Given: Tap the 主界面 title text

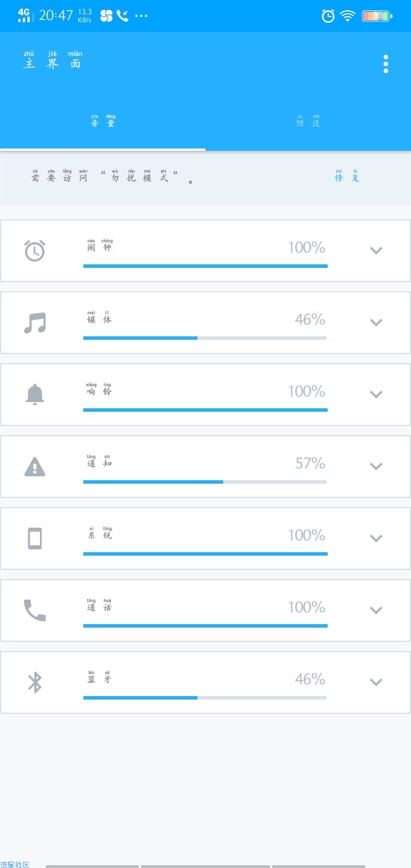Looking at the screenshot, I should 53,61.
